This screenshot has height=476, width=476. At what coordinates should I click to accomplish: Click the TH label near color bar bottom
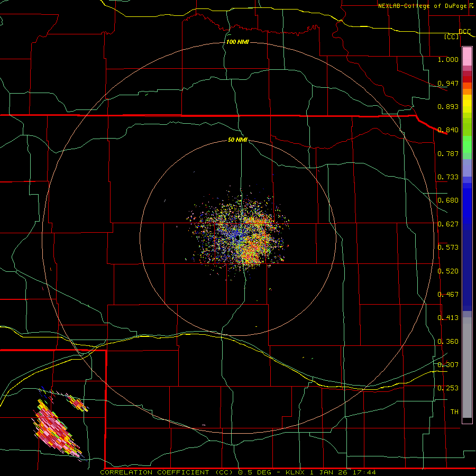[x=454, y=412]
